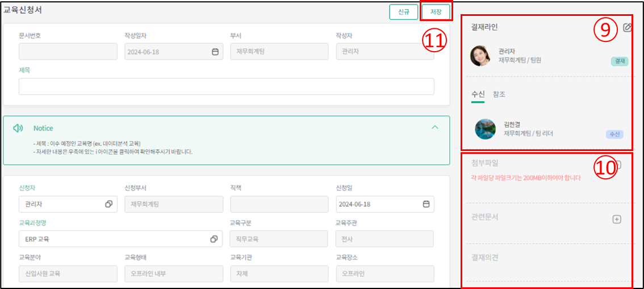Switch to the 참조 tab
The width and height of the screenshot is (644, 289).
pyautogui.click(x=499, y=94)
